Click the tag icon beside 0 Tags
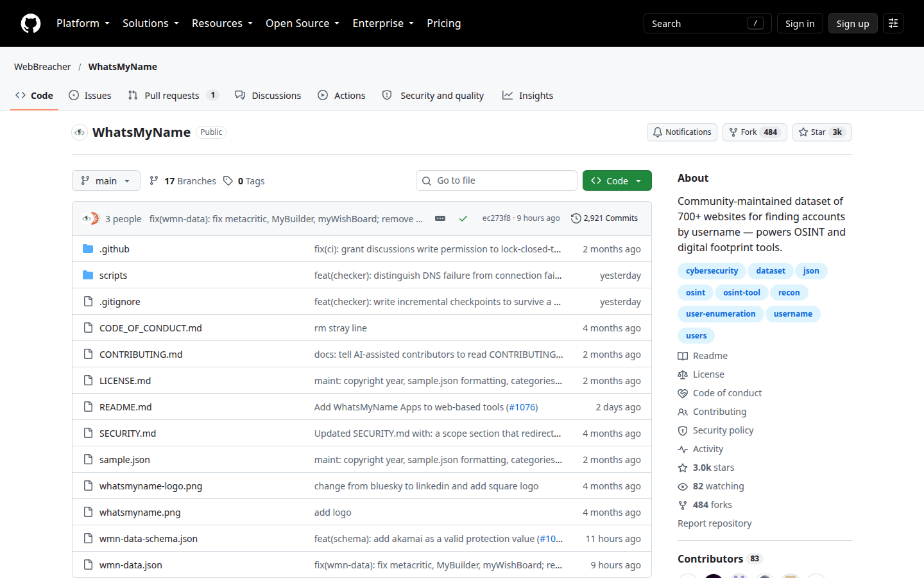 coord(228,180)
